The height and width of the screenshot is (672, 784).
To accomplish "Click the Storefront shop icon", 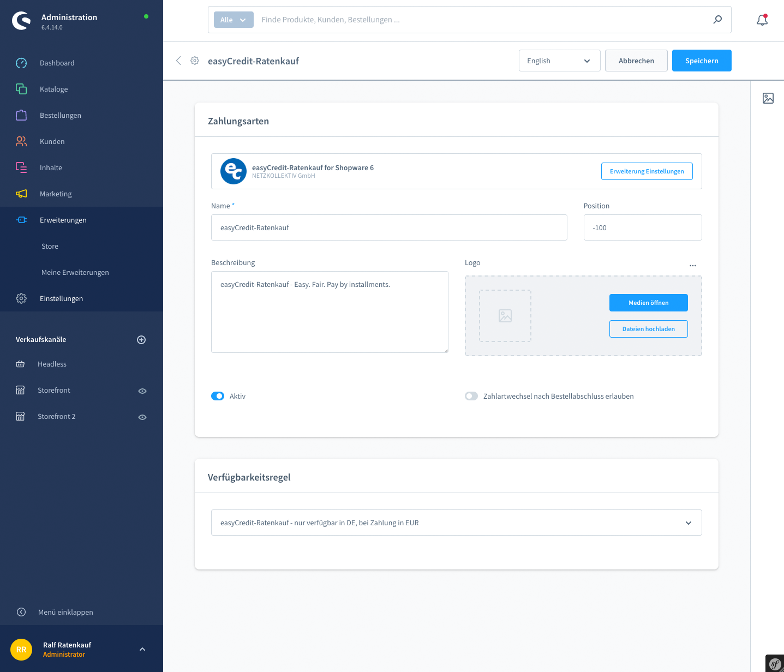I will (x=20, y=390).
